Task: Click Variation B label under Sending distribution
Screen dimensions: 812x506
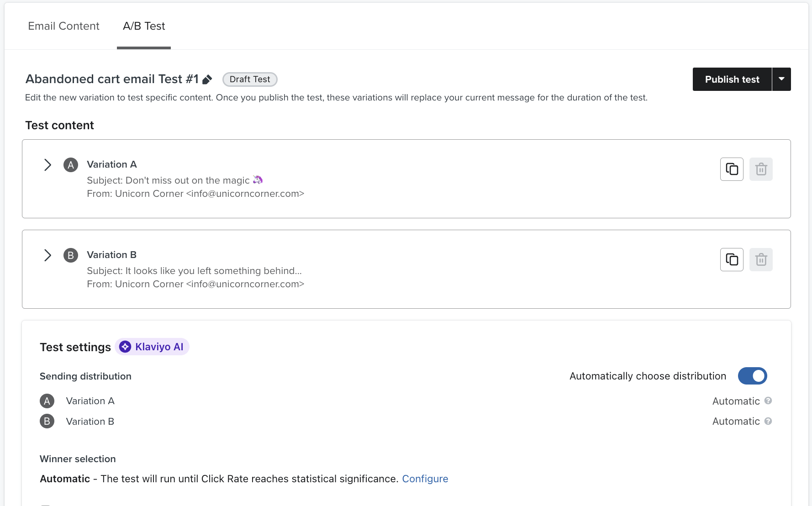Action: (x=90, y=422)
